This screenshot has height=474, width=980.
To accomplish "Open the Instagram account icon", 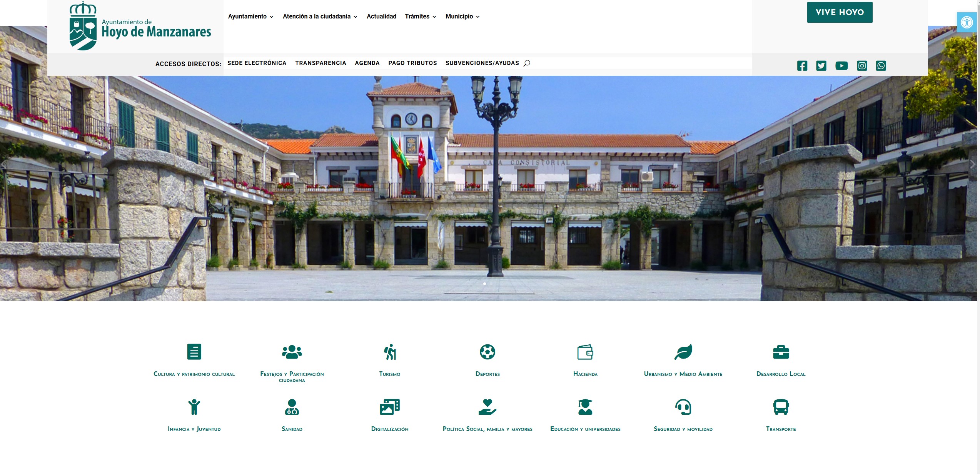I will 862,65.
